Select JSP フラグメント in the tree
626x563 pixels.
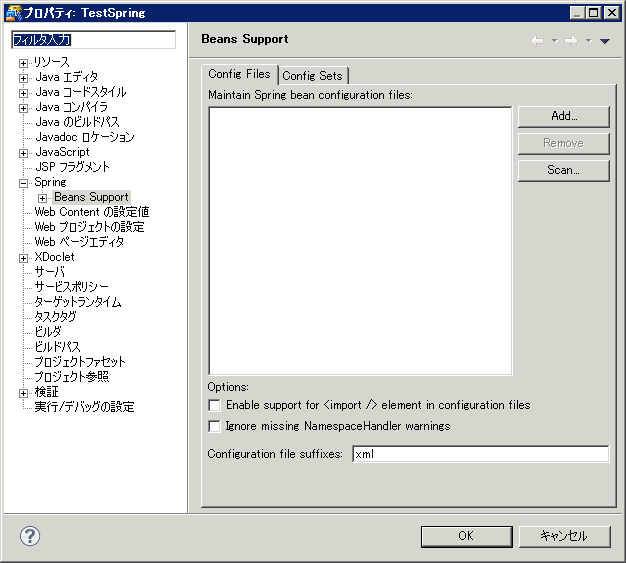(72, 167)
